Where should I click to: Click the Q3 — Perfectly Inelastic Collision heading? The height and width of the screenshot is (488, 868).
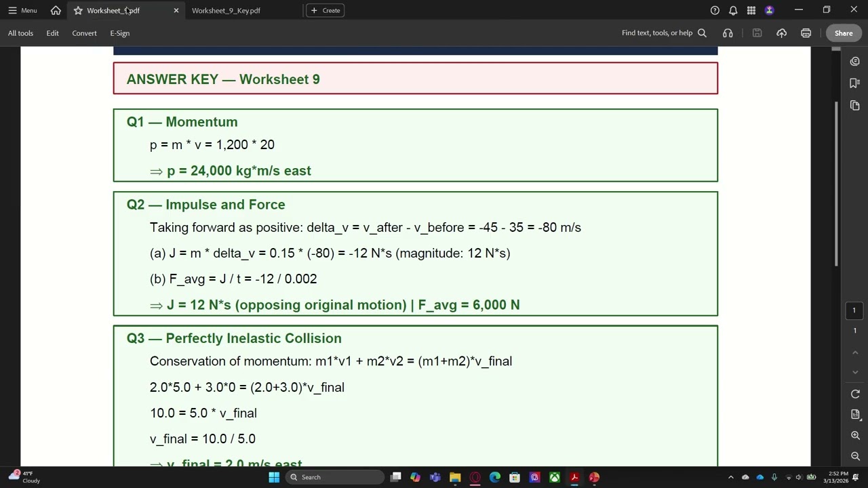(x=234, y=338)
